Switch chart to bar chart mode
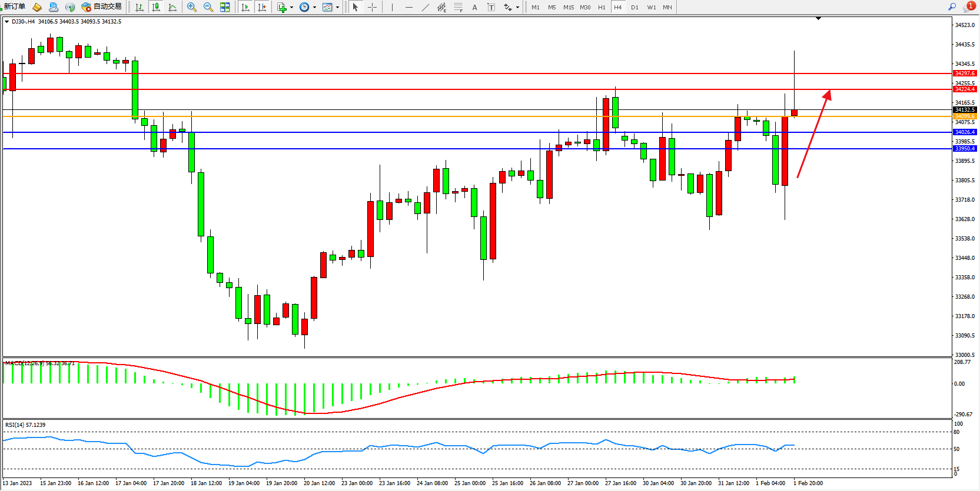This screenshot has height=491, width=980. point(139,7)
